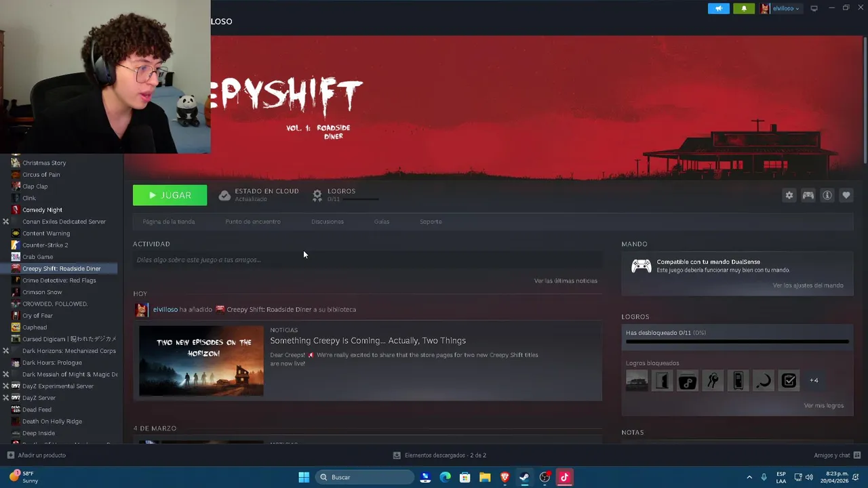
Task: Show hidden system tray icons chevron
Action: tap(749, 477)
